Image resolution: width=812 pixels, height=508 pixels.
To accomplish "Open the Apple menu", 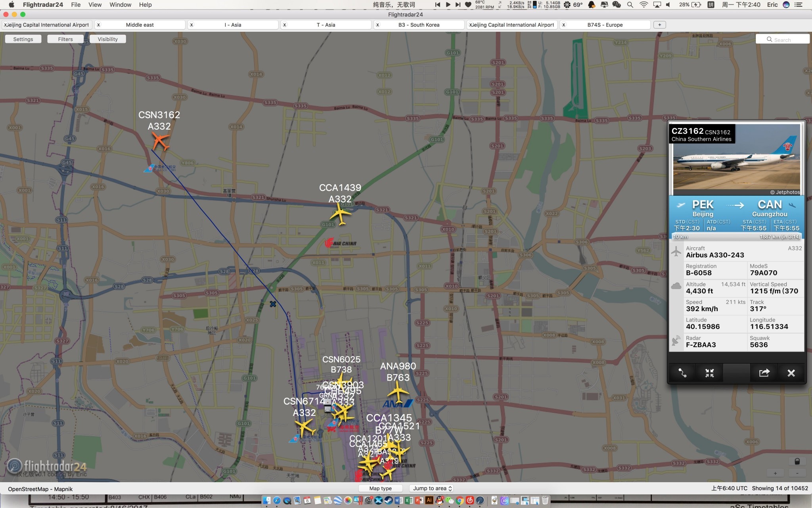I will 11,5.
